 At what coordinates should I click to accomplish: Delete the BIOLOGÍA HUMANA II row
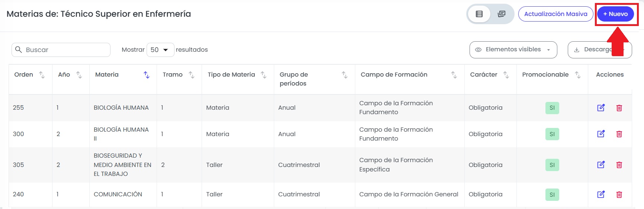pos(619,134)
